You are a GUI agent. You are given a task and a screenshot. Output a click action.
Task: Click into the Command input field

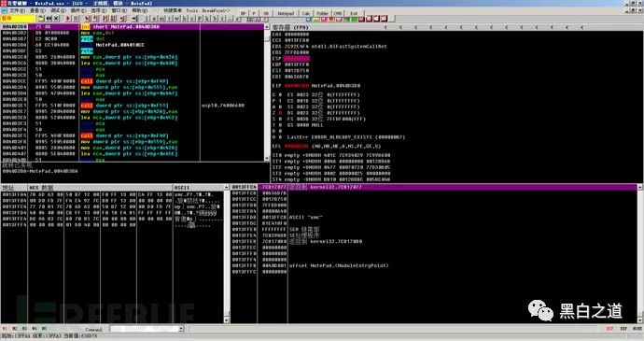(x=144, y=329)
